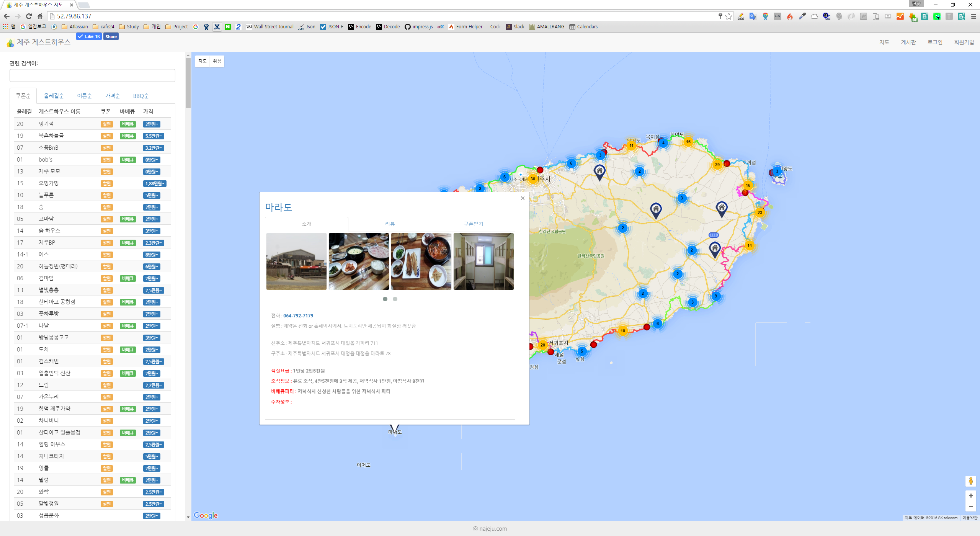980x536 pixels.
Task: Open the 소개 tab in popup
Action: click(x=307, y=224)
